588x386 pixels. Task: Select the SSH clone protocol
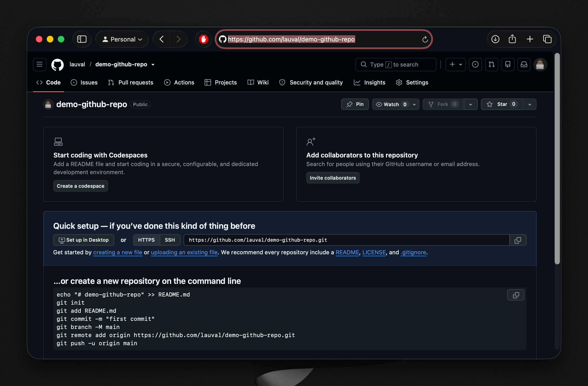tap(170, 240)
